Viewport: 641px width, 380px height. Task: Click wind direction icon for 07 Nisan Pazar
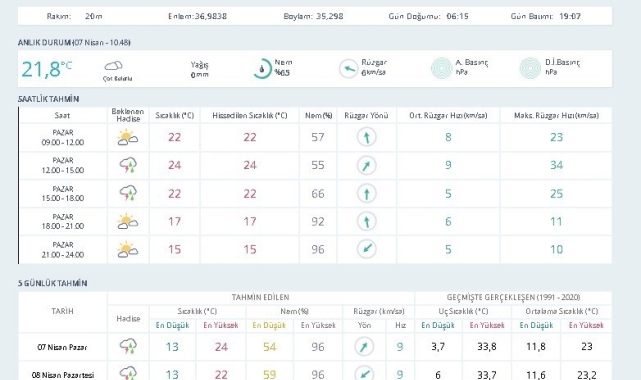click(x=364, y=347)
